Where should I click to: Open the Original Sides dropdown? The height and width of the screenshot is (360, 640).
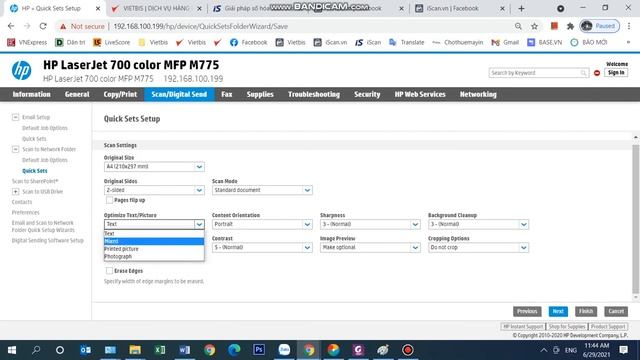(154, 190)
